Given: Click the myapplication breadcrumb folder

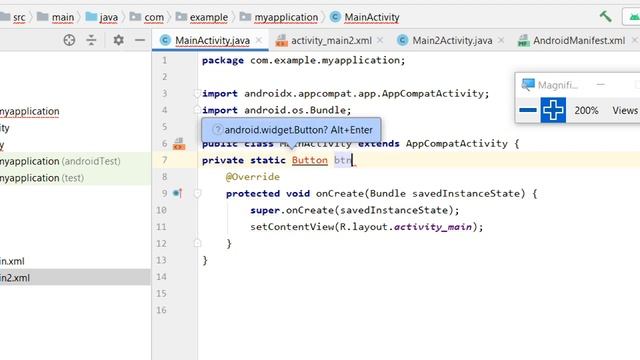Looking at the screenshot, I should click(x=279, y=17).
